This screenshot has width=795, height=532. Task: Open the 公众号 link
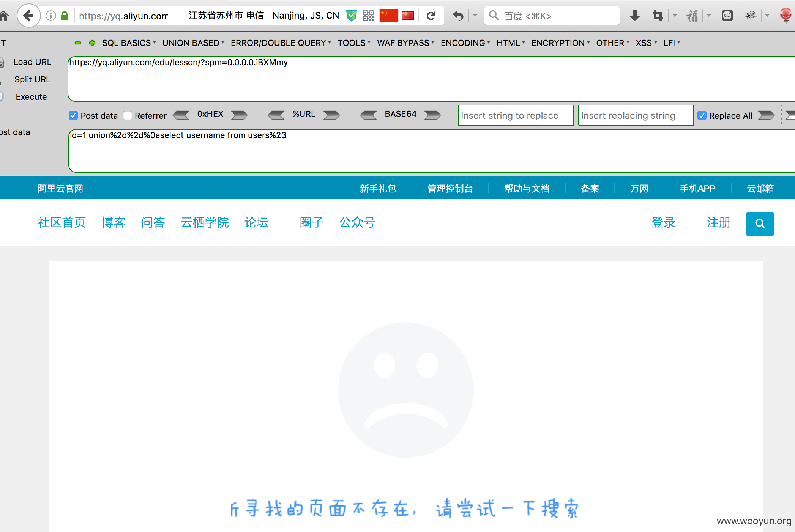point(357,222)
